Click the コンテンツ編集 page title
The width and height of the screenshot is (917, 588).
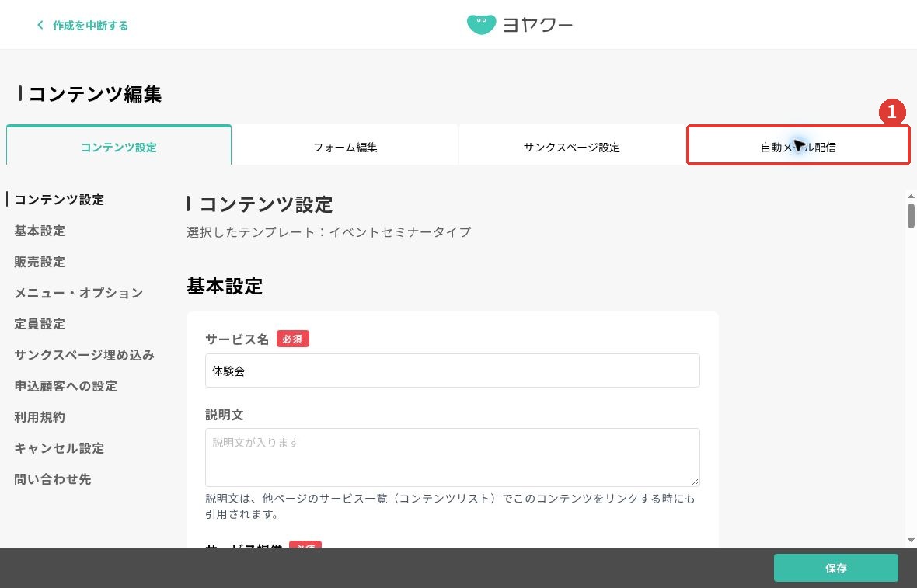click(x=95, y=93)
